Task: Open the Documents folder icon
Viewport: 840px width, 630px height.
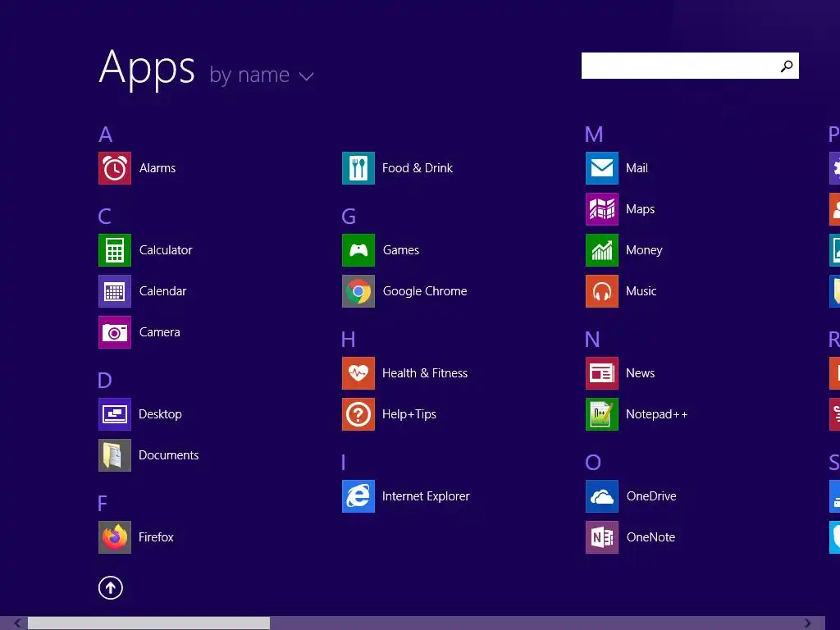Action: tap(115, 455)
